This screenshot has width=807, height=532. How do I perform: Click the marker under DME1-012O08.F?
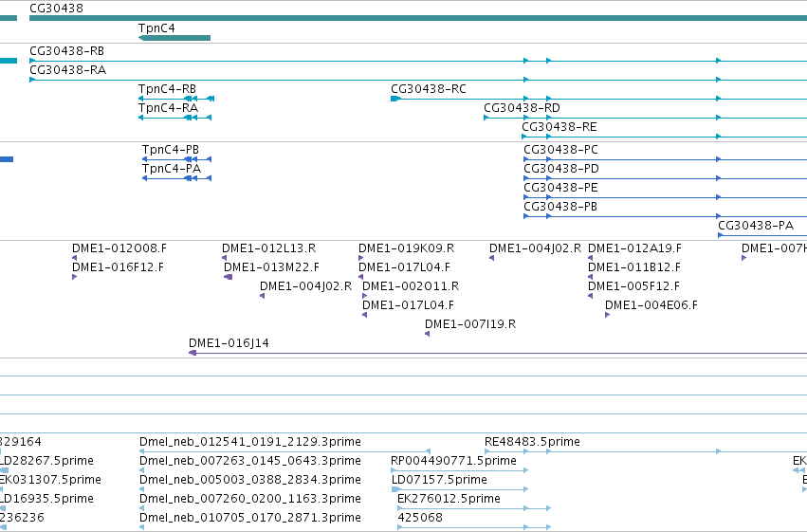click(75, 258)
